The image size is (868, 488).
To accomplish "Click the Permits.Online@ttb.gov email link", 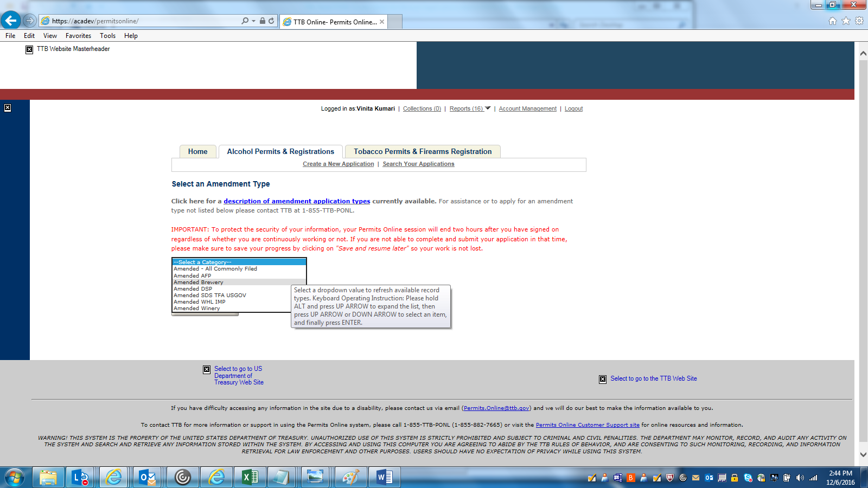I will coord(496,408).
